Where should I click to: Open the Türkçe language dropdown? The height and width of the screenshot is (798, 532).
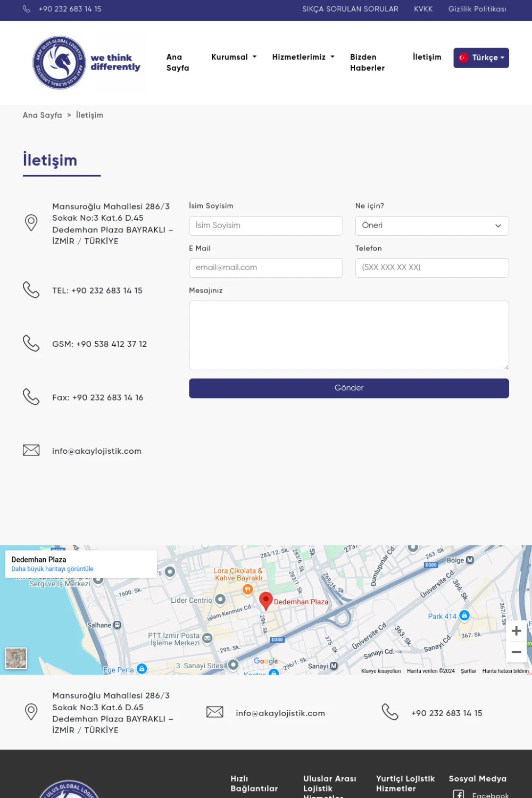coord(481,58)
